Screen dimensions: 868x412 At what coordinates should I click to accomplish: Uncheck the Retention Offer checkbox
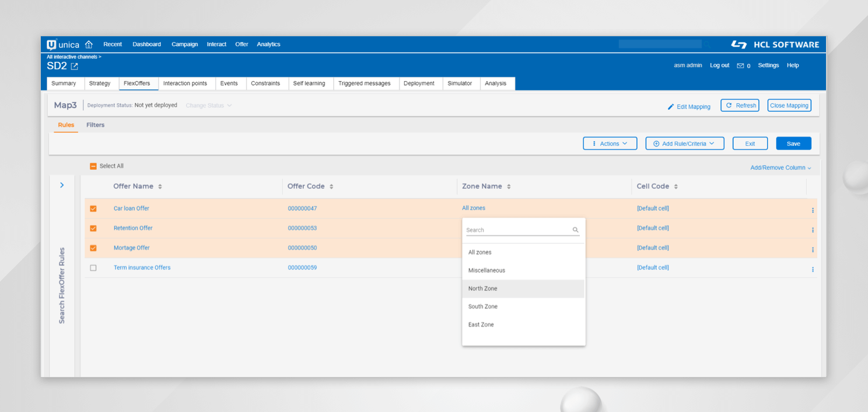[x=93, y=228]
